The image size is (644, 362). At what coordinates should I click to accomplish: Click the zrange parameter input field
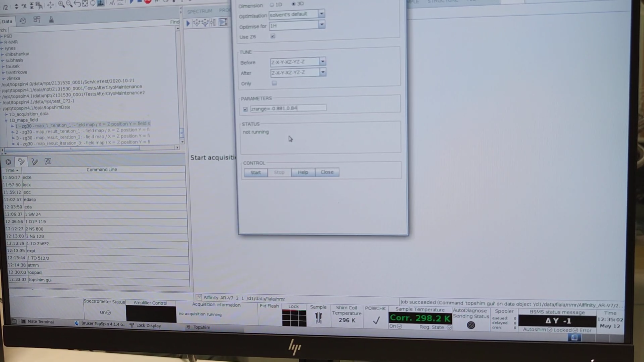coord(288,108)
